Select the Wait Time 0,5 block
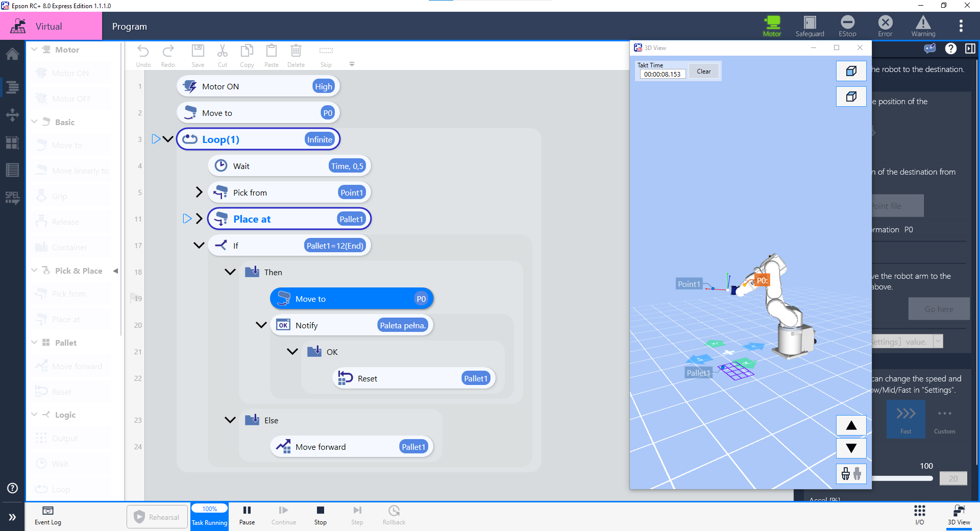980x531 pixels. pyautogui.click(x=289, y=166)
